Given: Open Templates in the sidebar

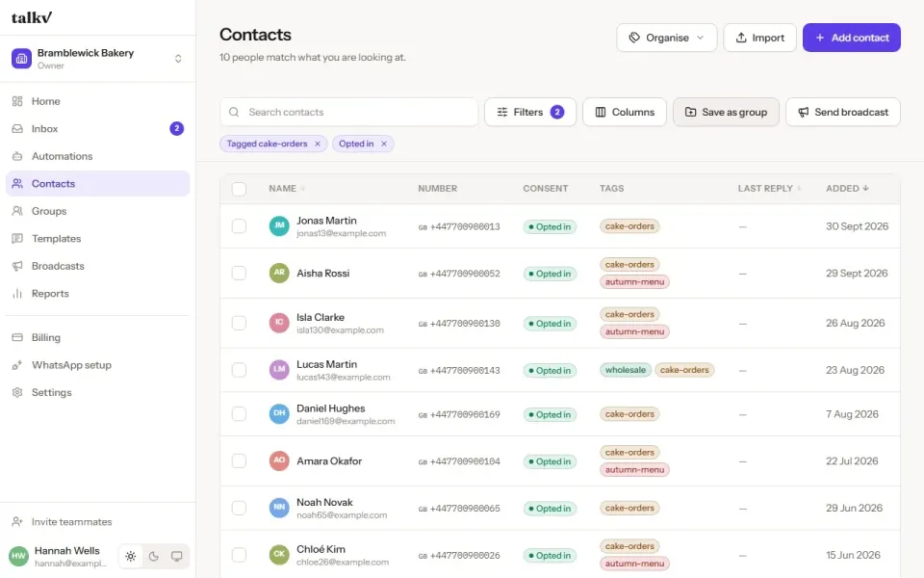Looking at the screenshot, I should pyautogui.click(x=98, y=238).
